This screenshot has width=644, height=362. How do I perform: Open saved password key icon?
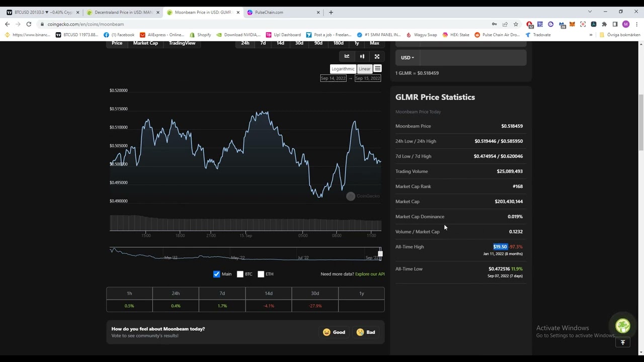(x=495, y=24)
